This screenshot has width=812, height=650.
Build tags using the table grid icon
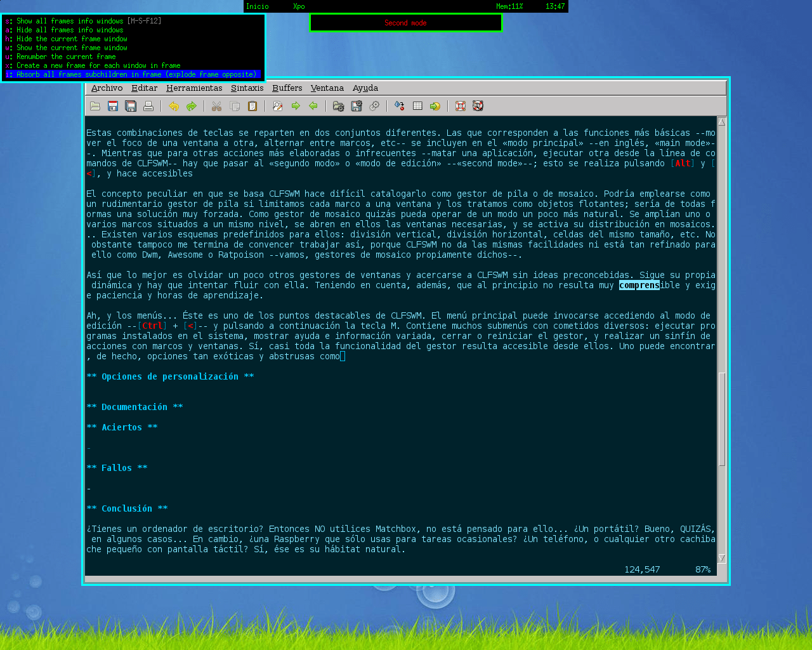tap(417, 106)
